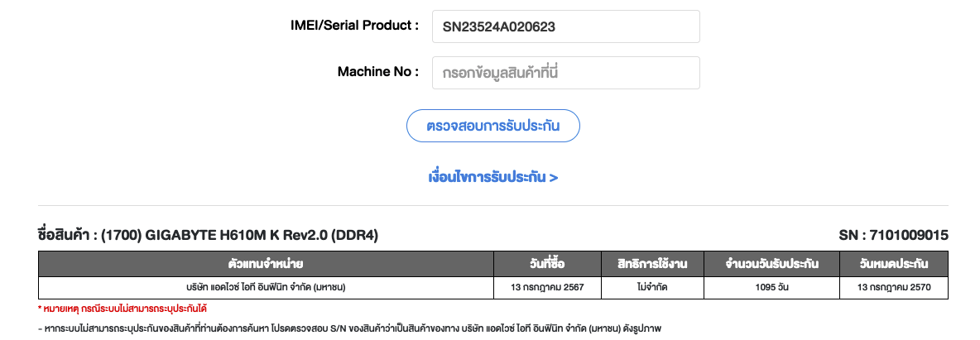Select the 13 กรกฎาคม 2567 purchase date cell

548,287
